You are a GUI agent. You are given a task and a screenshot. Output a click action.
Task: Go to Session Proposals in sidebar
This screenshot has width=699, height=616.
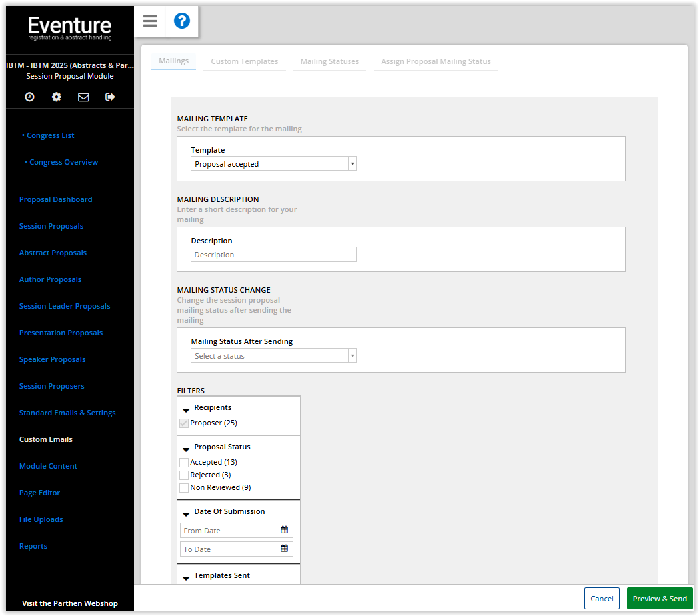coord(51,226)
